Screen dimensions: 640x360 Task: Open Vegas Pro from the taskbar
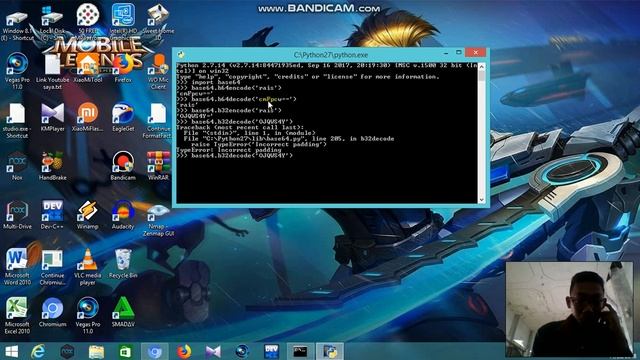[242, 351]
